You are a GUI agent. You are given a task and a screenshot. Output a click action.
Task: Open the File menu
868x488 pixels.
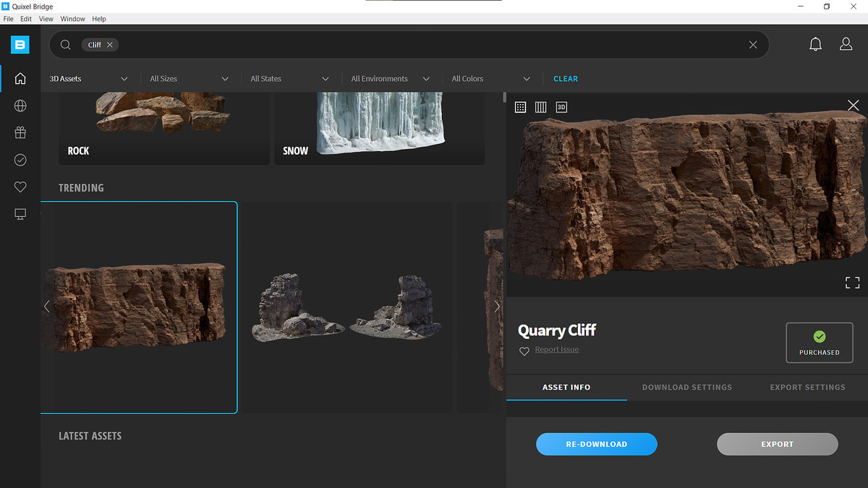click(9, 19)
